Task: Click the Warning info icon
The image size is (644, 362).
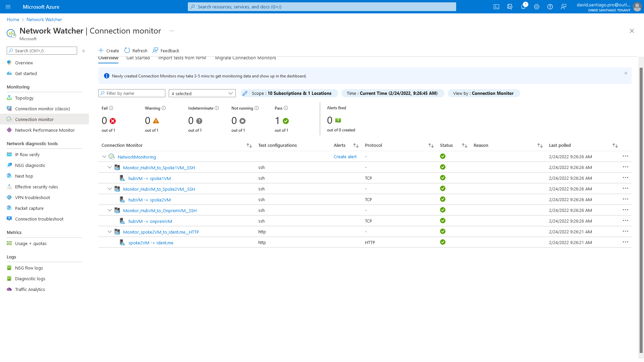Action: (x=164, y=108)
